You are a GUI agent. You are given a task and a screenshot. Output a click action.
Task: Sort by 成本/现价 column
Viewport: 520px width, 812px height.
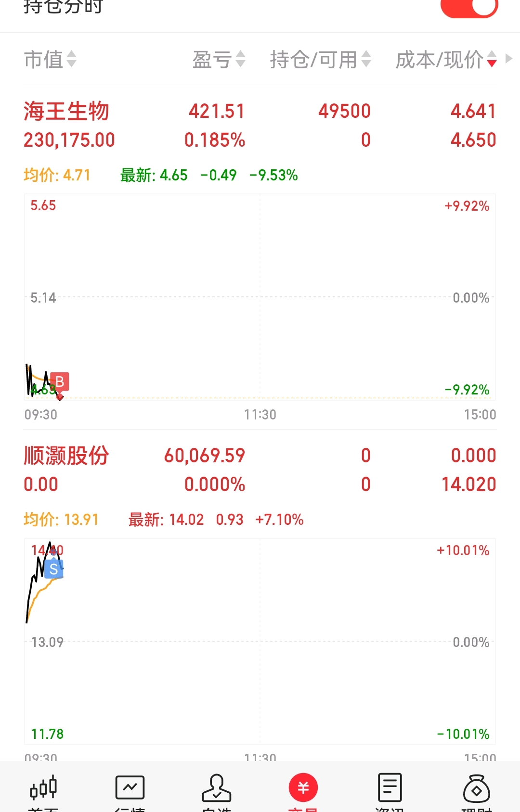(446, 60)
